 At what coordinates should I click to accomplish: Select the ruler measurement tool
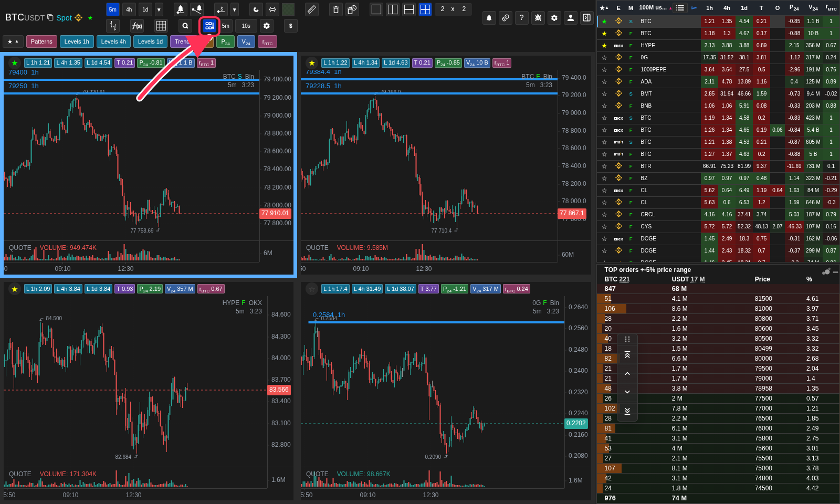coord(312,9)
